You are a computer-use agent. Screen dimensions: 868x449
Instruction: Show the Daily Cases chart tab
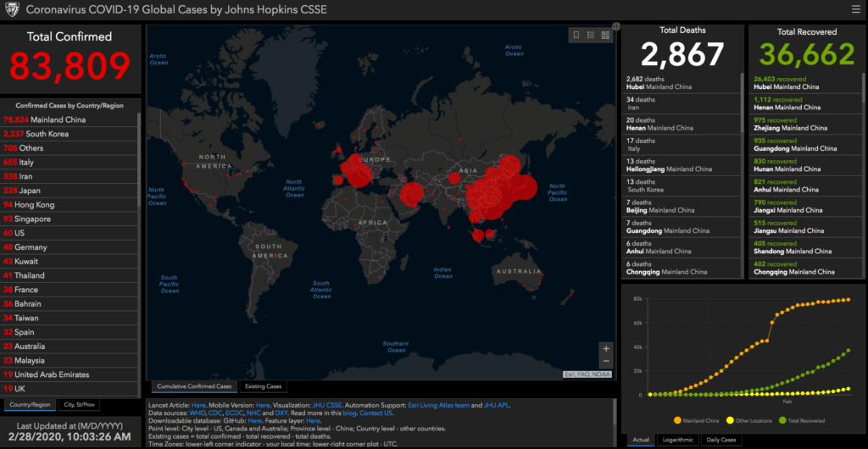721,441
